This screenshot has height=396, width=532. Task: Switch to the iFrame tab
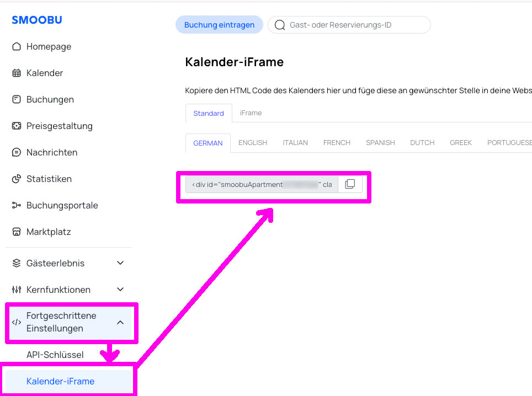click(x=251, y=113)
